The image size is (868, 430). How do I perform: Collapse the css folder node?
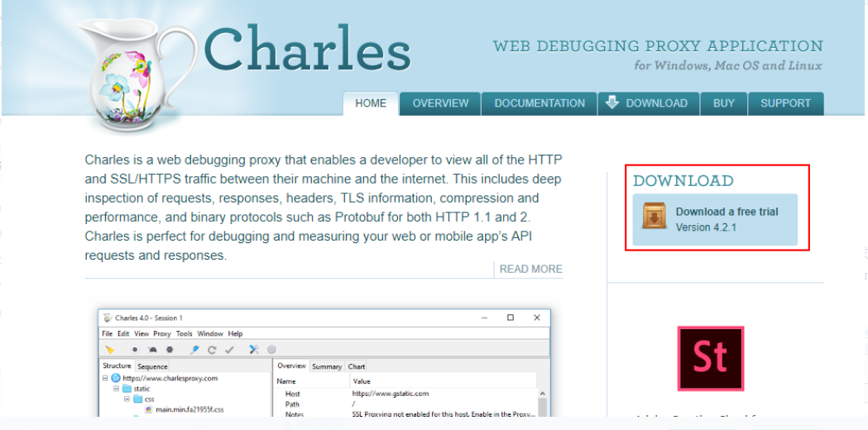pos(127,399)
